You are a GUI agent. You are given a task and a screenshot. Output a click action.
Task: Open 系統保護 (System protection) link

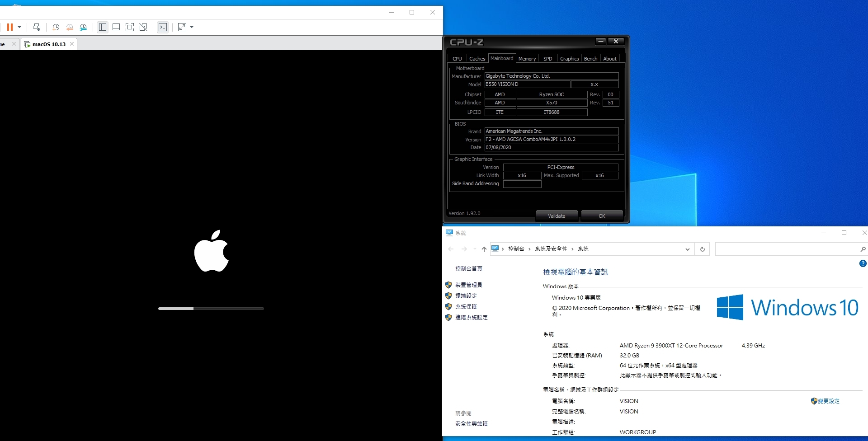click(x=466, y=307)
